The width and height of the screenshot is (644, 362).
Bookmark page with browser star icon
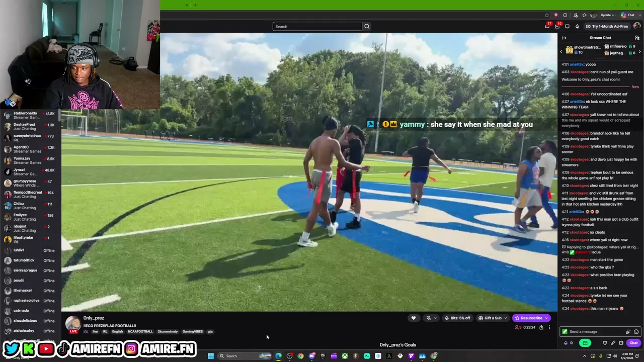tap(547, 15)
